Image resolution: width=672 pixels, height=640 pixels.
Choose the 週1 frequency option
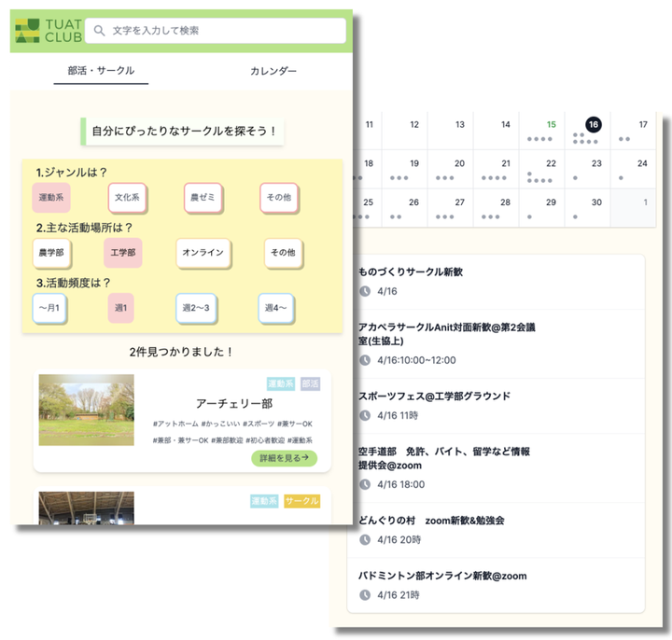(120, 308)
